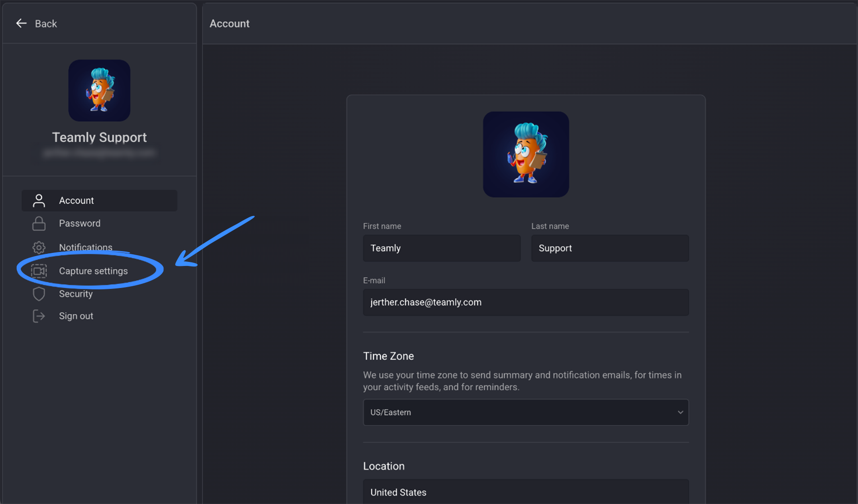Image resolution: width=858 pixels, height=504 pixels.
Task: Open Capture settings
Action: coord(93,271)
